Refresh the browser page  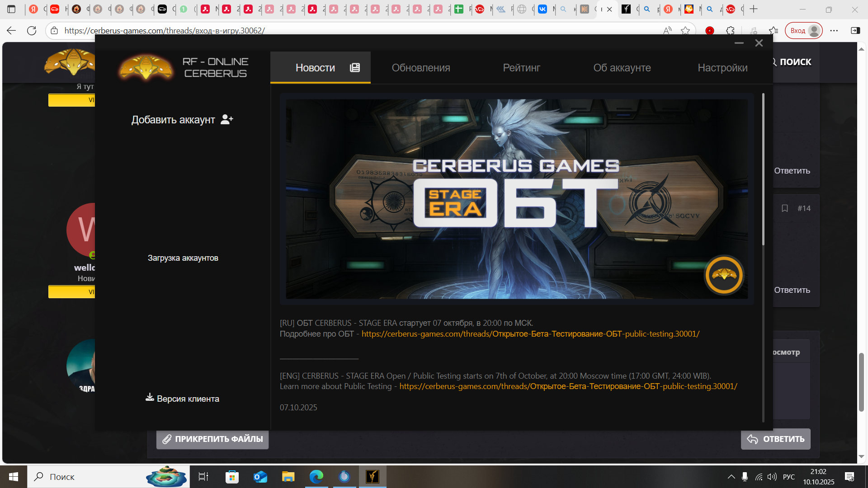(x=32, y=31)
